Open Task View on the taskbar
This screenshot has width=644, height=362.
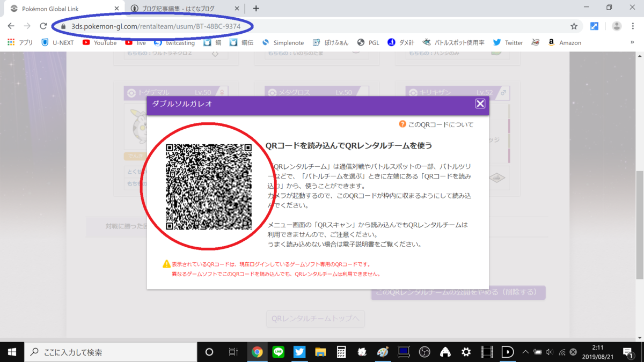233,352
